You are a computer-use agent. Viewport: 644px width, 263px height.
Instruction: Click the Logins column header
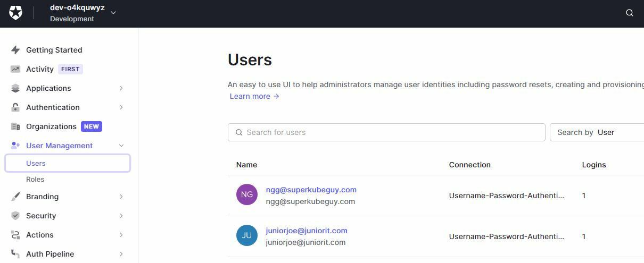[x=594, y=165]
